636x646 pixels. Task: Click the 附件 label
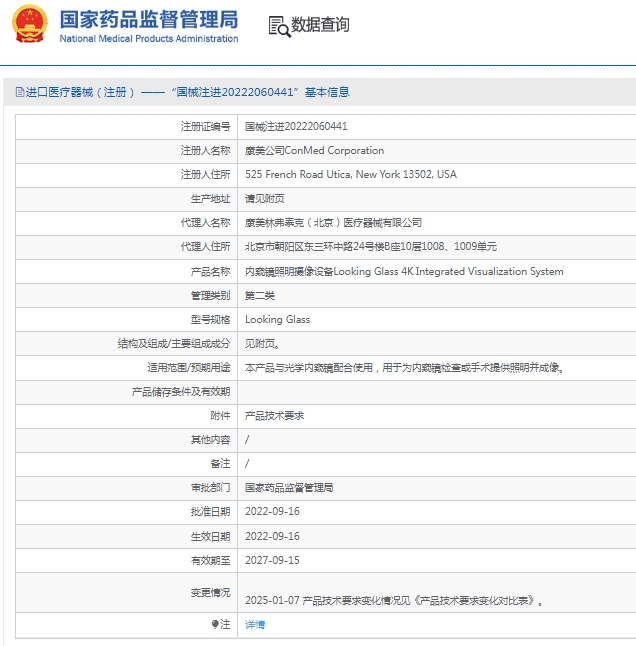(220, 415)
